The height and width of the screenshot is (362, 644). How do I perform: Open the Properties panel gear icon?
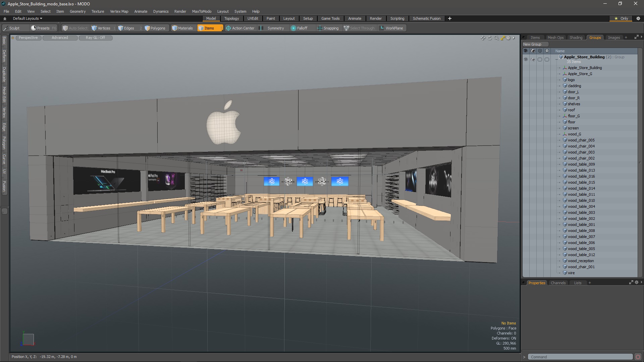637,283
